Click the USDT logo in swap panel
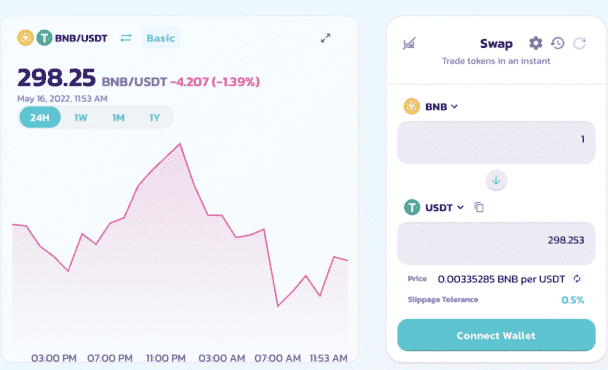 412,207
